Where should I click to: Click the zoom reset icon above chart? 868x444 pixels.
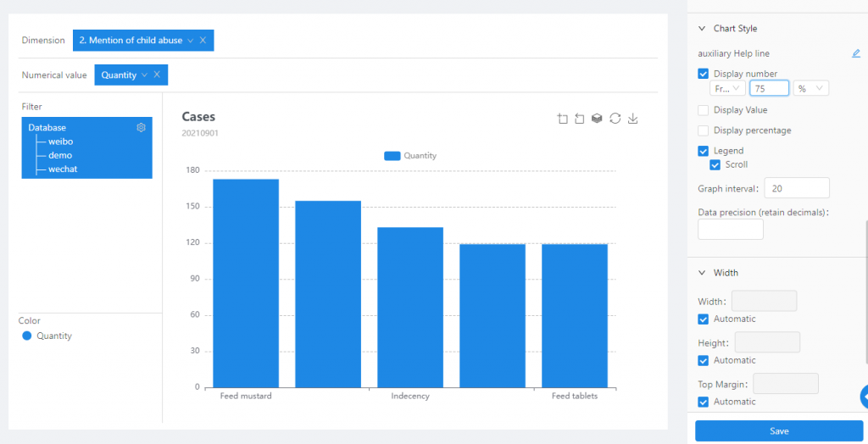pos(580,119)
